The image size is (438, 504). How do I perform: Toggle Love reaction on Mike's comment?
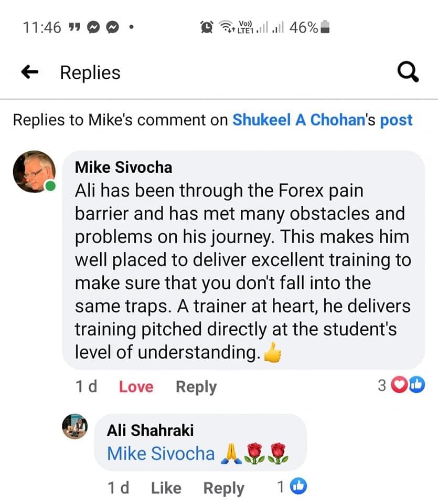(136, 387)
